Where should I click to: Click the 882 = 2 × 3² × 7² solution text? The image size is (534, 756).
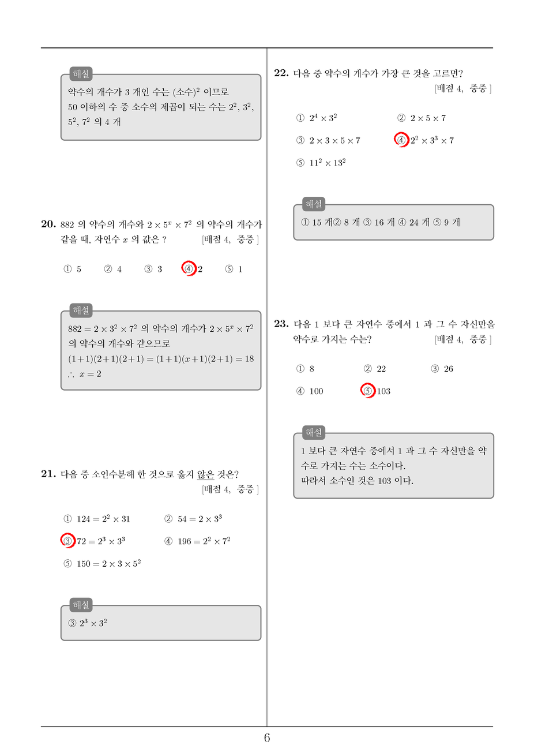pos(103,328)
